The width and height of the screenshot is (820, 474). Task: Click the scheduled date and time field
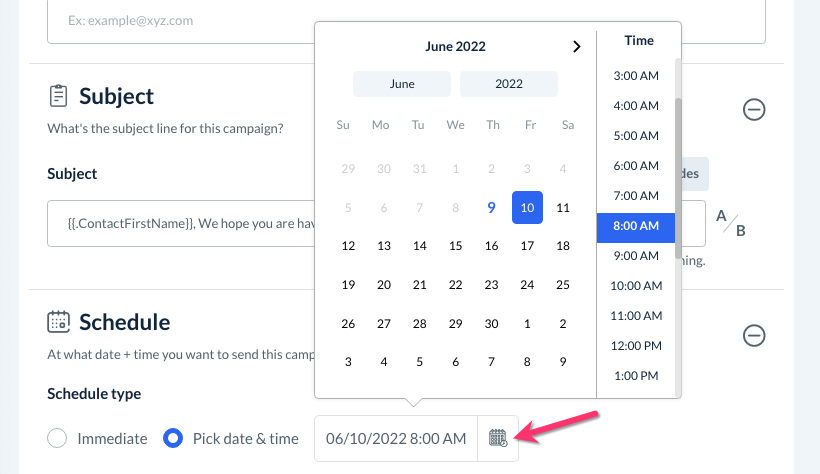click(x=396, y=438)
